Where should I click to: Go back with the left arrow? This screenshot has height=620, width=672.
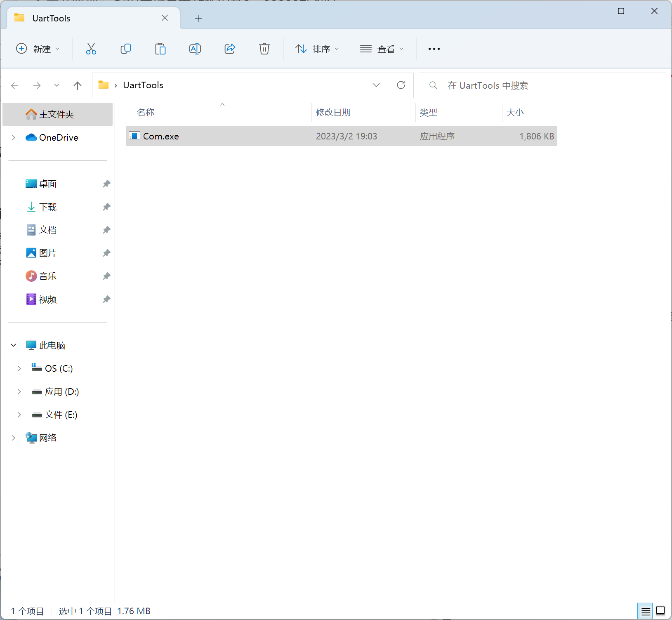point(15,85)
